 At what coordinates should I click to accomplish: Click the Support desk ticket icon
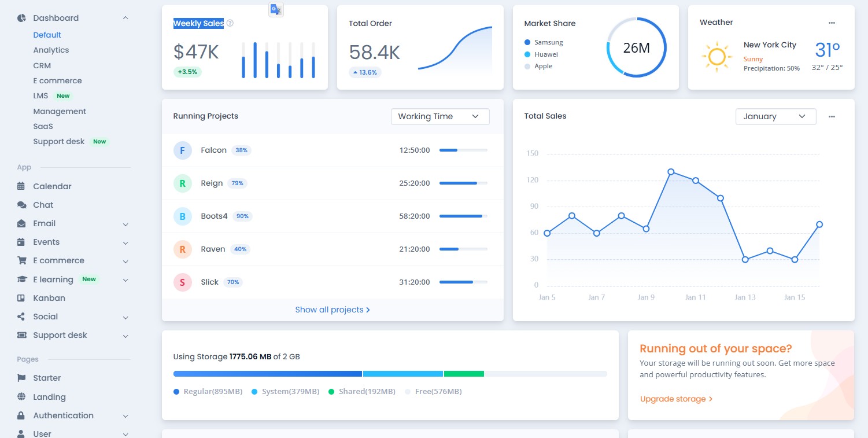pos(22,335)
